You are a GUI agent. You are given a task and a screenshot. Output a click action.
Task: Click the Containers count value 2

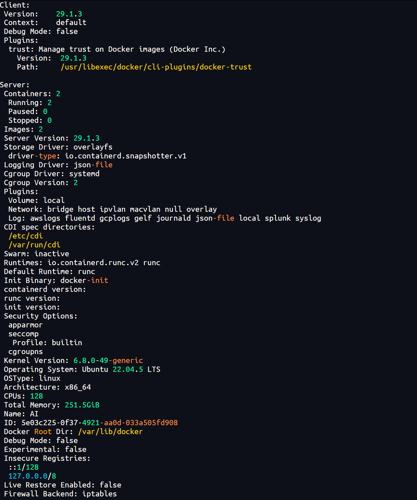pos(58,94)
